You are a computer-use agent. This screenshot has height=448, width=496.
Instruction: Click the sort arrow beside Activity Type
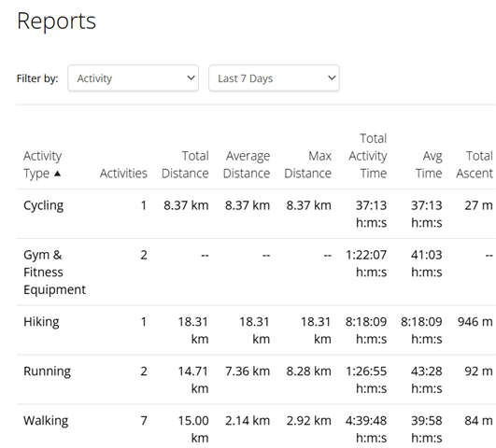[x=57, y=174]
